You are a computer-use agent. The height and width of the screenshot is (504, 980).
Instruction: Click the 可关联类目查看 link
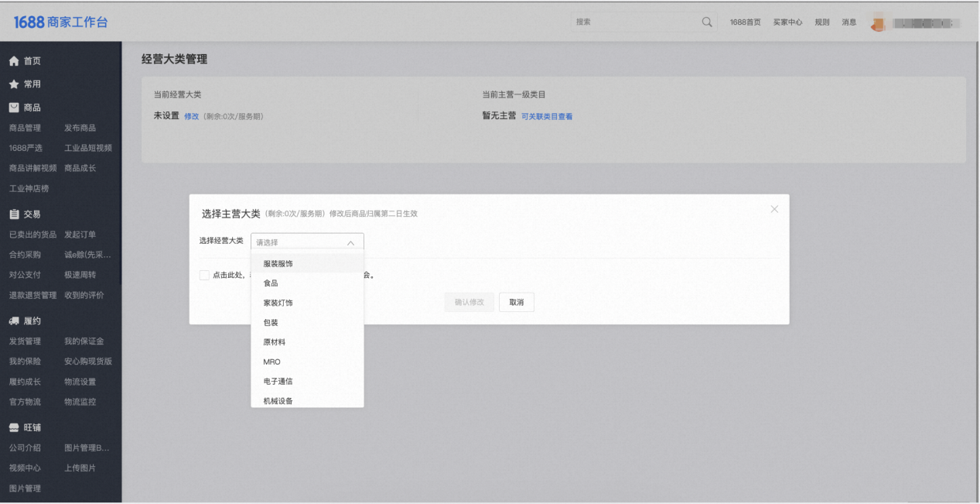[x=547, y=117]
